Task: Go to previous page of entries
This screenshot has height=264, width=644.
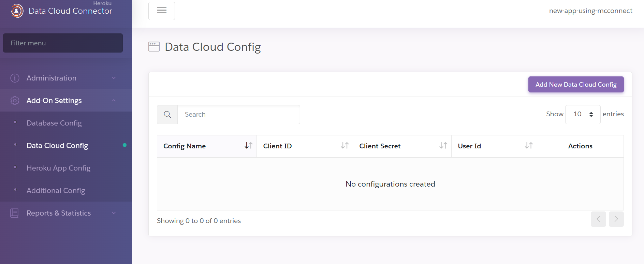Action: point(598,219)
